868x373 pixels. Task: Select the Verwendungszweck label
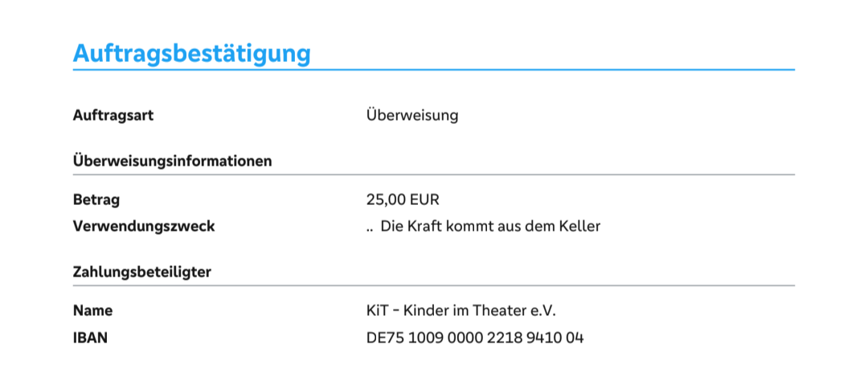(x=144, y=226)
